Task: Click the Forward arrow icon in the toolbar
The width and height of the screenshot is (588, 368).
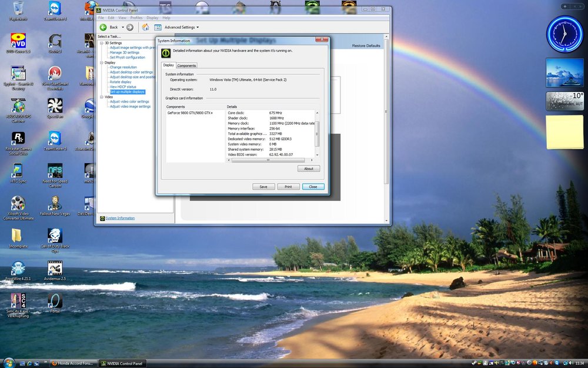Action: point(130,27)
